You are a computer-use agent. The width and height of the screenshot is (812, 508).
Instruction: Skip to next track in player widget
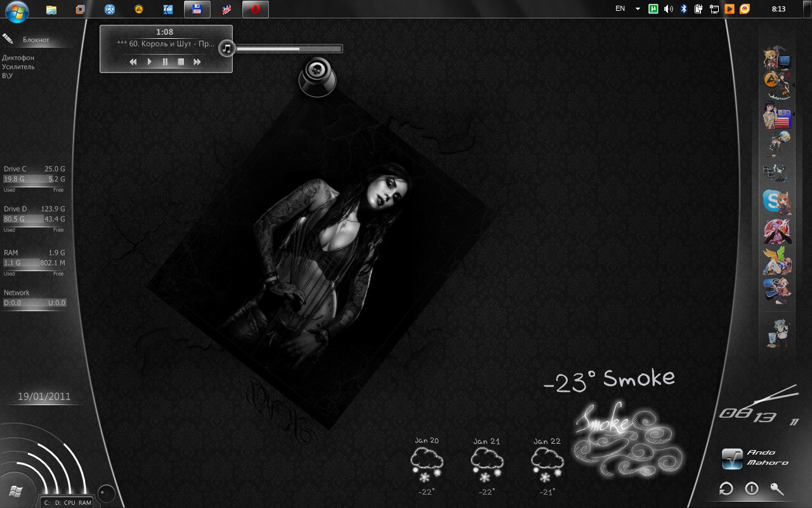pos(197,62)
